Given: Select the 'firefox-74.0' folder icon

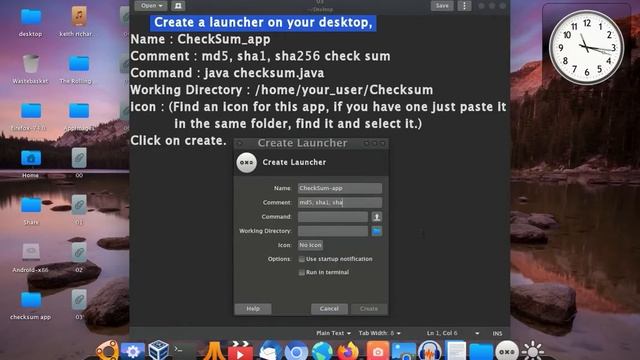Looking at the screenshot, I should [31, 111].
